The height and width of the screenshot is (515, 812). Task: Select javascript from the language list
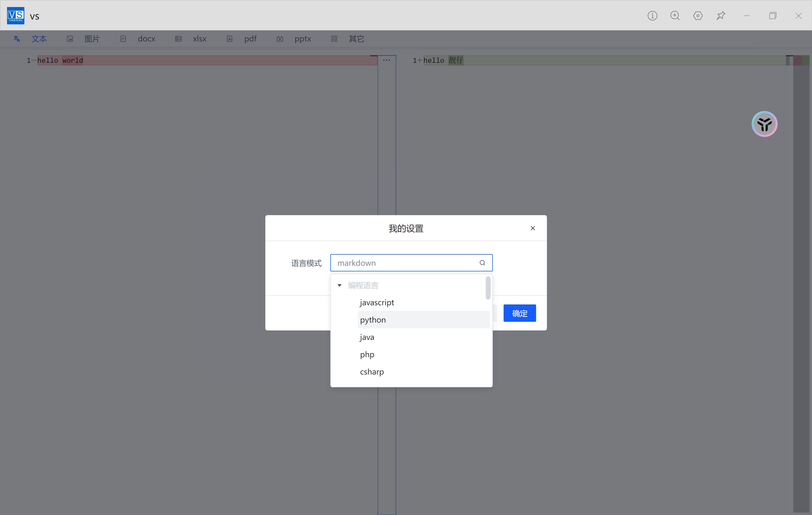click(x=423, y=302)
